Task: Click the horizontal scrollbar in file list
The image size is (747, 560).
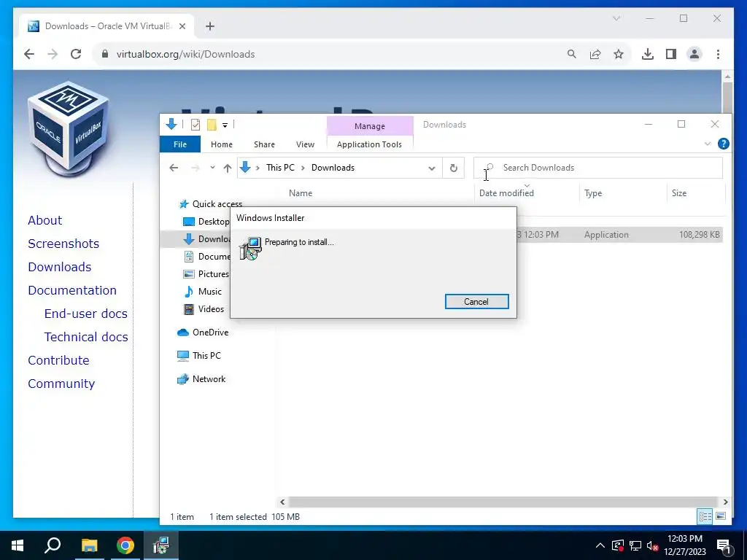Action: 503,502
